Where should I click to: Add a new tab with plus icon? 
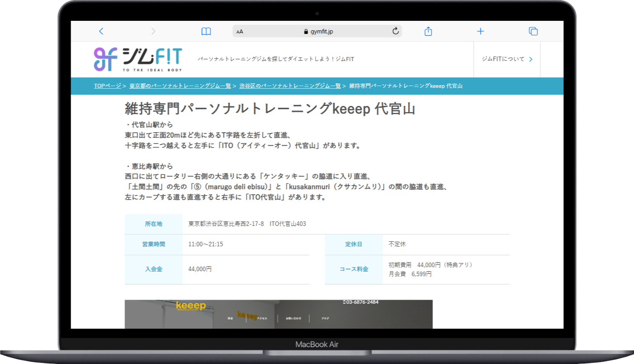pos(480,31)
